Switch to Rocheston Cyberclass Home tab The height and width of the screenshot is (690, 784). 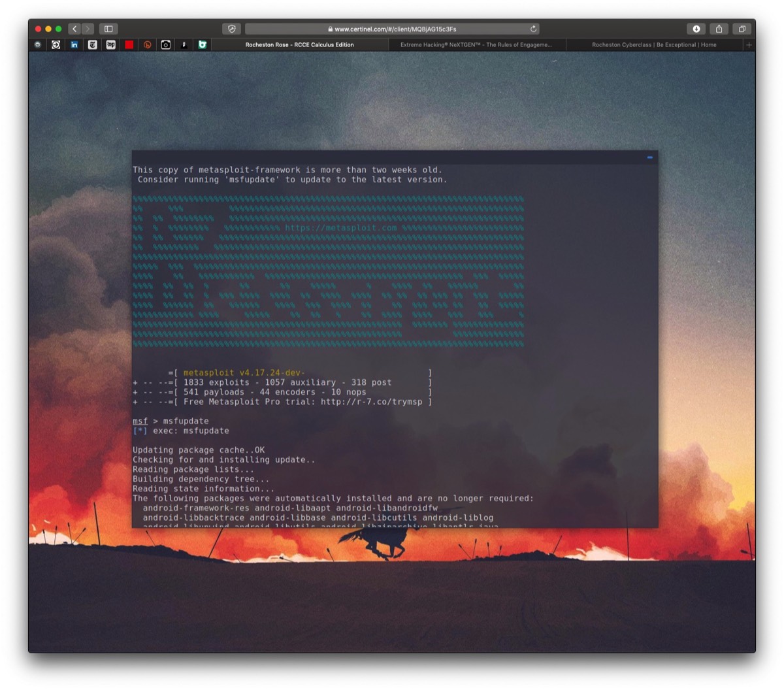click(x=654, y=45)
